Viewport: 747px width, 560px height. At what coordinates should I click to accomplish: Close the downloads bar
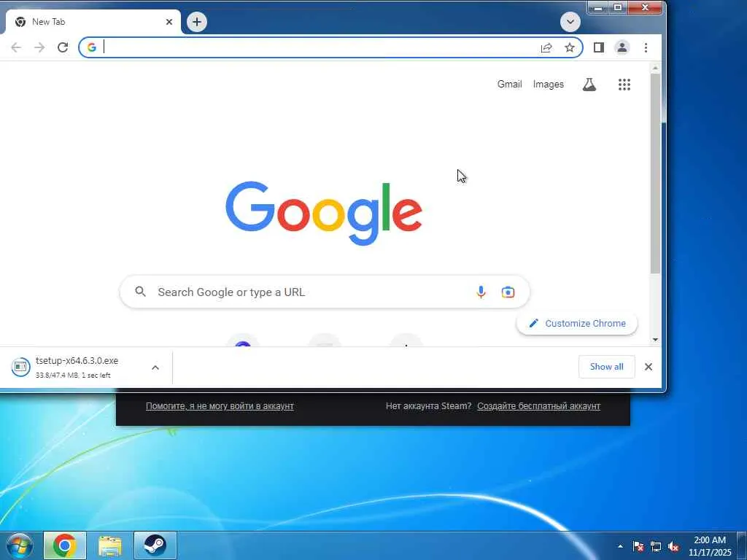tap(648, 367)
